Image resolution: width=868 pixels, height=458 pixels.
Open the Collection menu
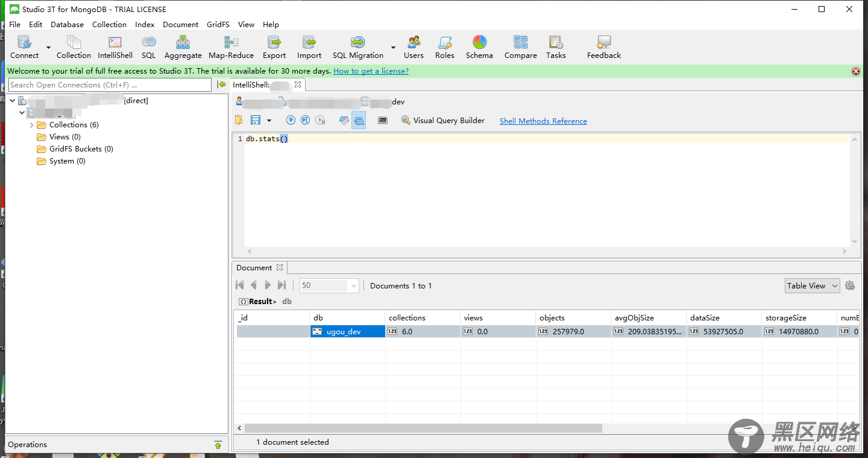[109, 24]
